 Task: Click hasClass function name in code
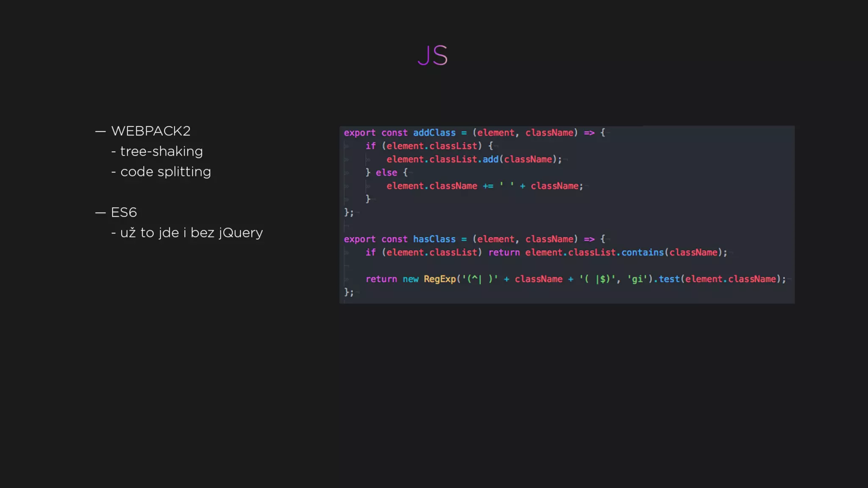tap(434, 239)
